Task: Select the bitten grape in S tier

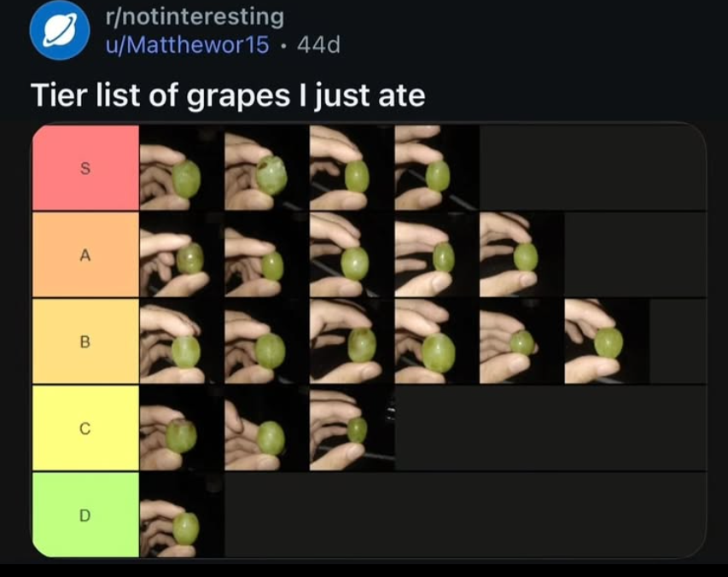Action: [x=265, y=168]
